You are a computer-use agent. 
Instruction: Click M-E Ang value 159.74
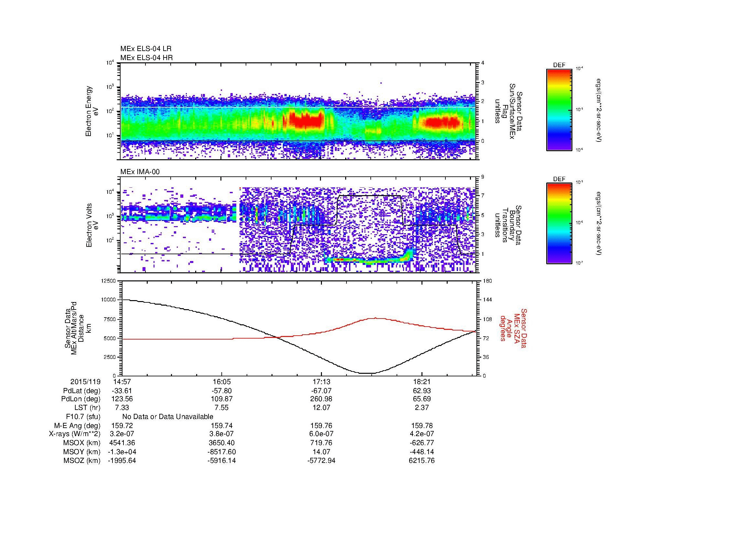[x=222, y=425]
